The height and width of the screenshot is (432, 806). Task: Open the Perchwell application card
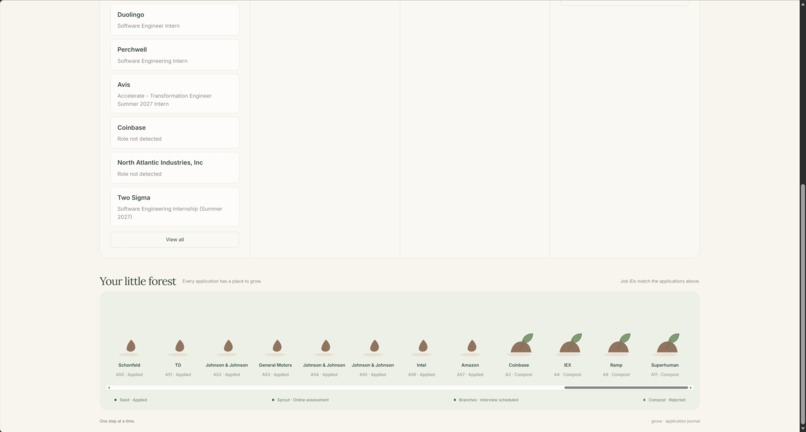click(175, 55)
